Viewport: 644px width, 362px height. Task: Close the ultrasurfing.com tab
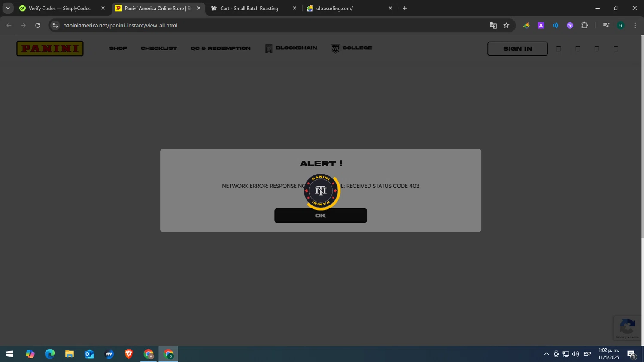point(390,8)
